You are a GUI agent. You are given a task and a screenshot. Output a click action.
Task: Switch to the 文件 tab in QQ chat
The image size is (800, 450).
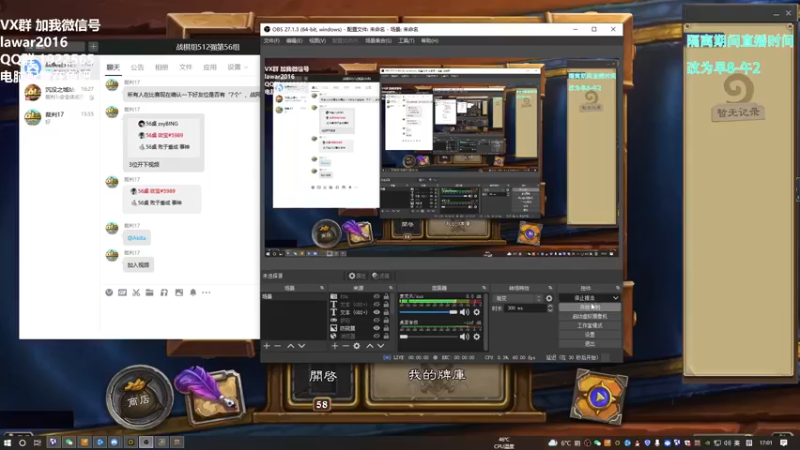click(x=186, y=67)
